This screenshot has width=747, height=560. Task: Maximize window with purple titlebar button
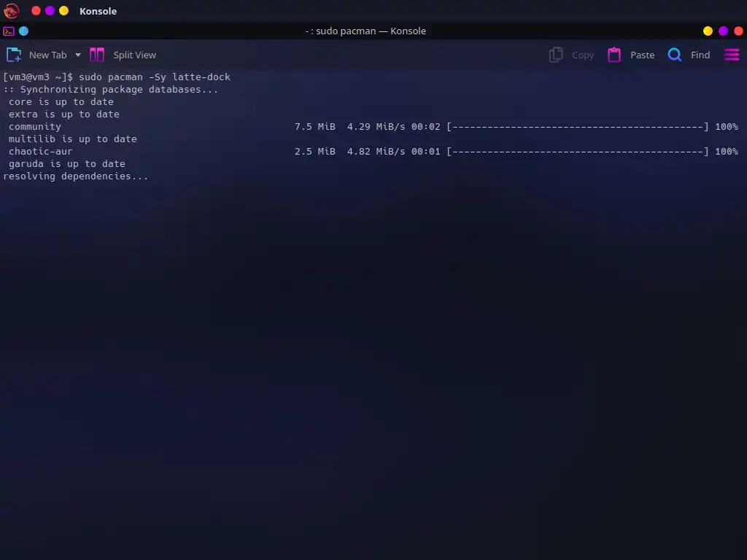723,31
